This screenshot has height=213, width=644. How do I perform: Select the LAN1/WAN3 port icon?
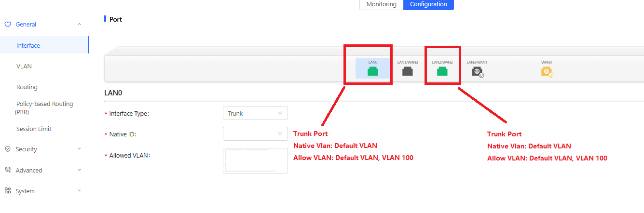point(408,71)
